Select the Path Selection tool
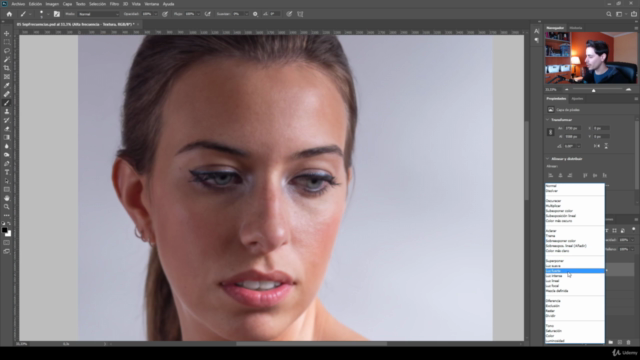 pyautogui.click(x=7, y=180)
